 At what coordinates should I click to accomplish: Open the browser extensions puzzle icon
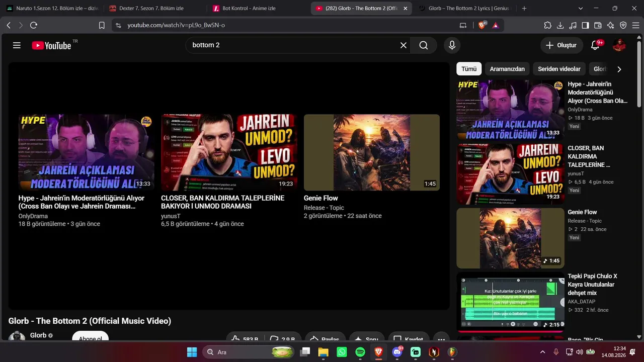[x=548, y=25]
